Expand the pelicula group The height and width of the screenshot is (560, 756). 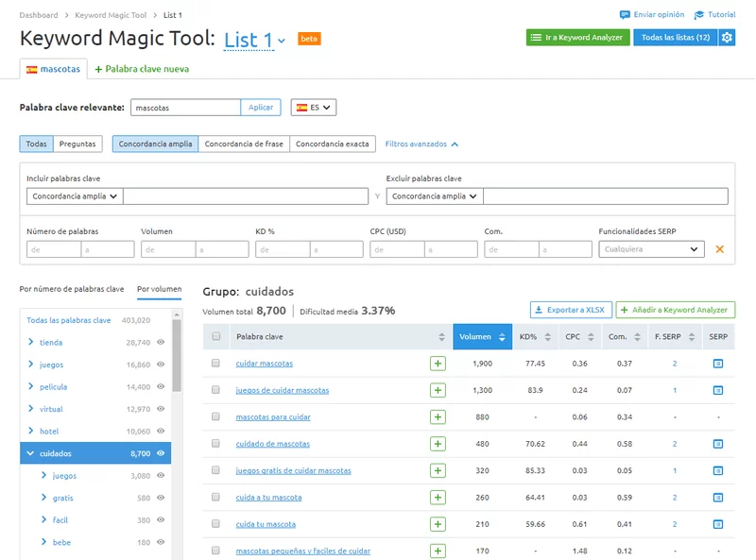31,386
